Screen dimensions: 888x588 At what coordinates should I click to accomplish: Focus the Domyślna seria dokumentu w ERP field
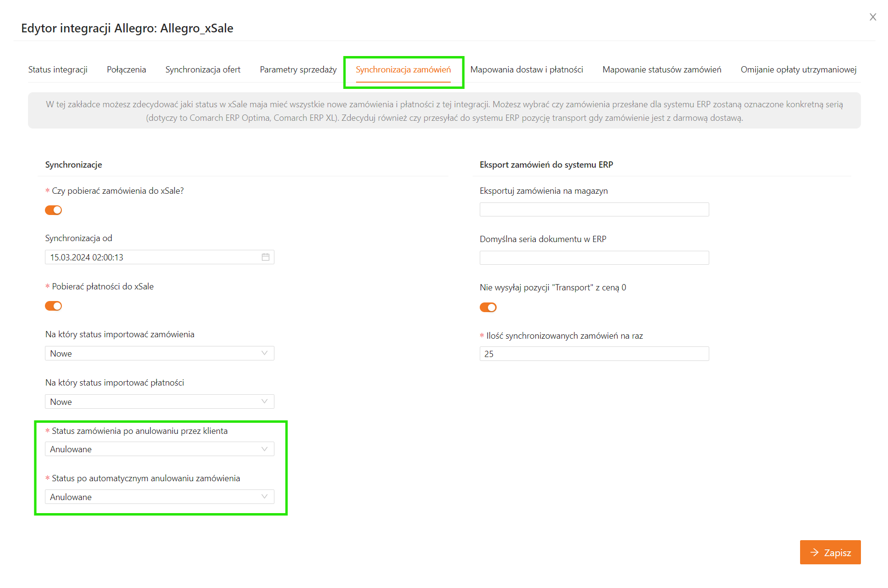[594, 258]
